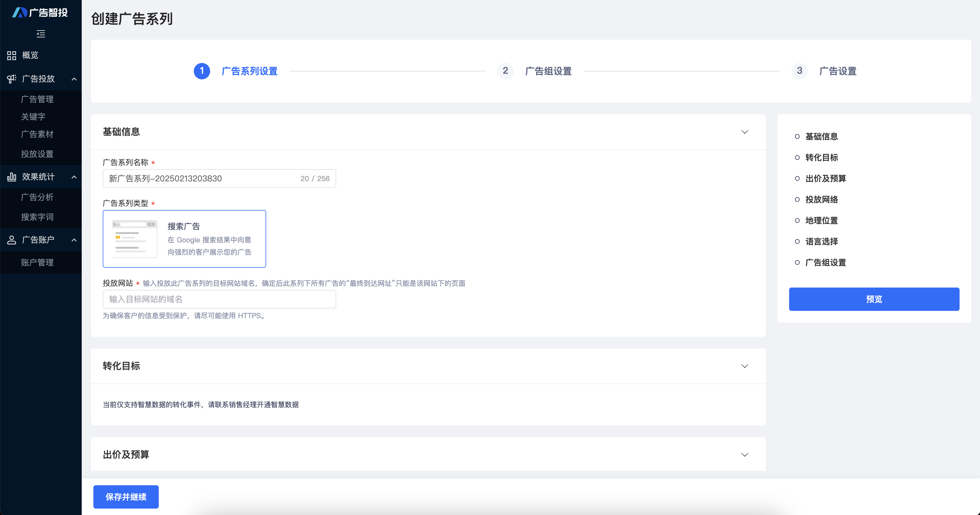980x515 pixels.
Task: Click the 保存并继续 button
Action: [126, 497]
